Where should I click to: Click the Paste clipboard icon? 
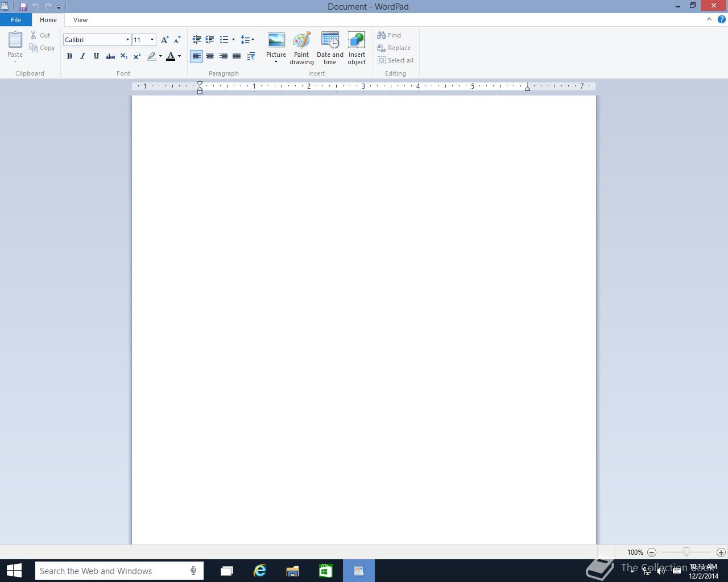click(15, 40)
